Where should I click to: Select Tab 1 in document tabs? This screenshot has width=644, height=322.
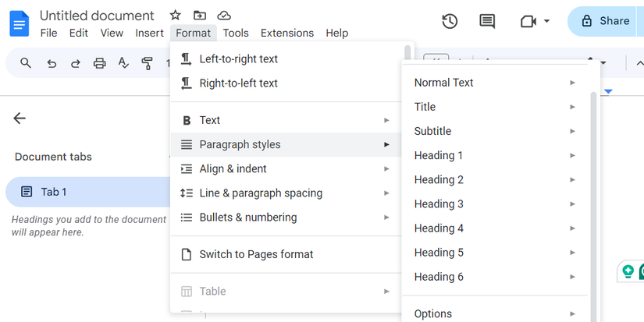tap(54, 192)
